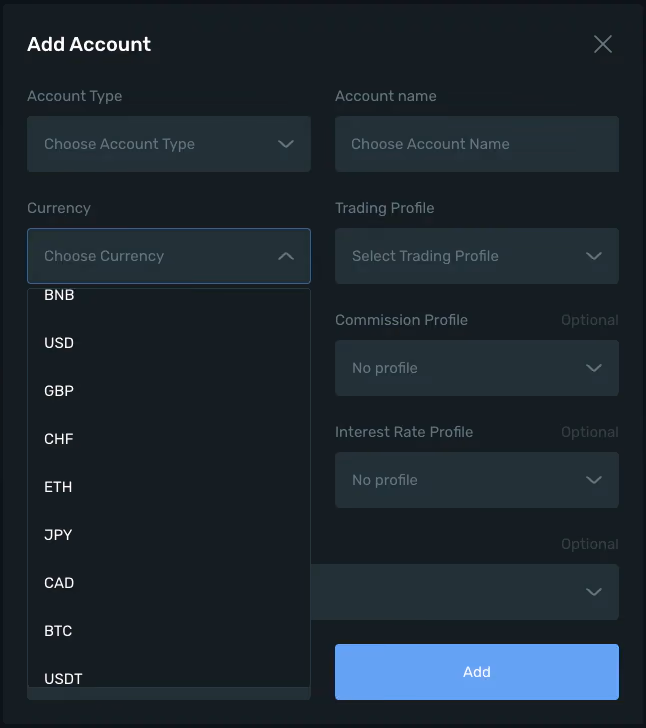Open the Interest Rate Profile dropdown
The height and width of the screenshot is (728, 646).
(x=476, y=480)
